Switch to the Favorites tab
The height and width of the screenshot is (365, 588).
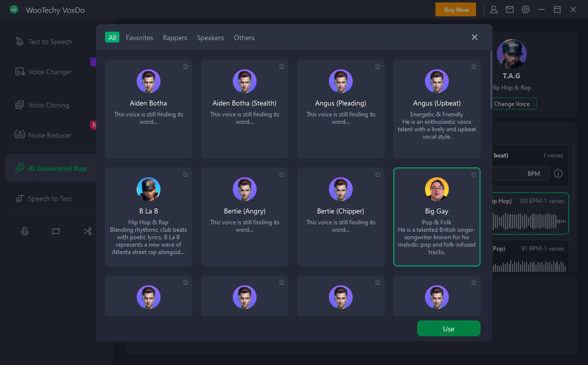(x=139, y=38)
